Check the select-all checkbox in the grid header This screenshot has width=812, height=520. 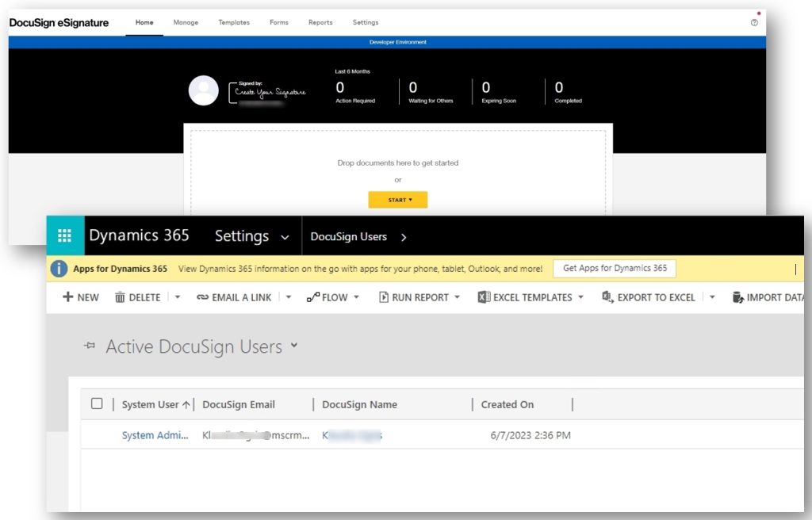96,403
